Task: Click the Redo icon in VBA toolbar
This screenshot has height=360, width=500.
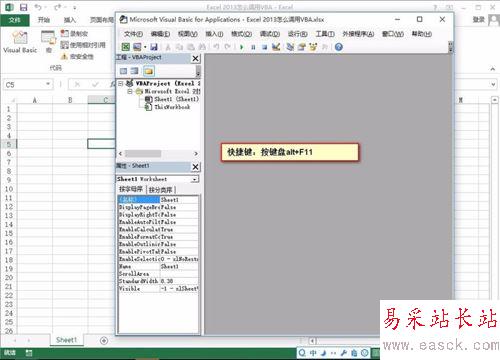Action: coord(228,47)
